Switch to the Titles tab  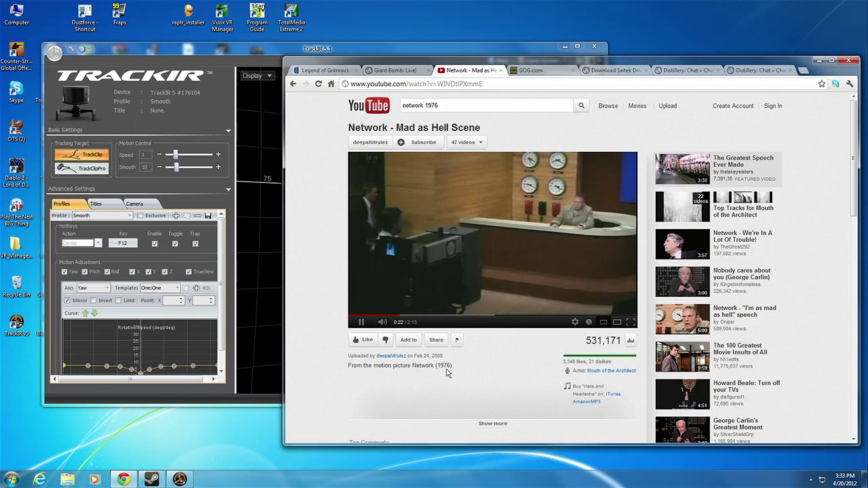click(96, 203)
